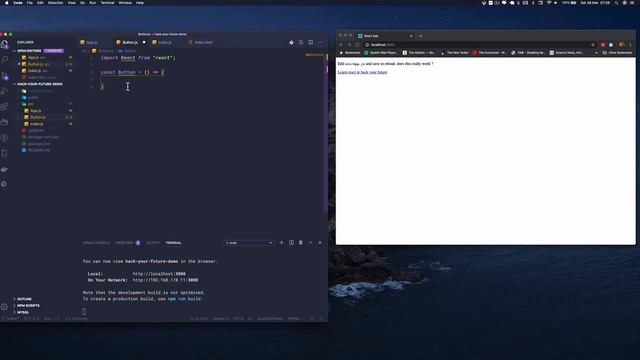This screenshot has width=640, height=360.
Task: Expand the MySQL section in sidebar
Action: (x=22, y=313)
